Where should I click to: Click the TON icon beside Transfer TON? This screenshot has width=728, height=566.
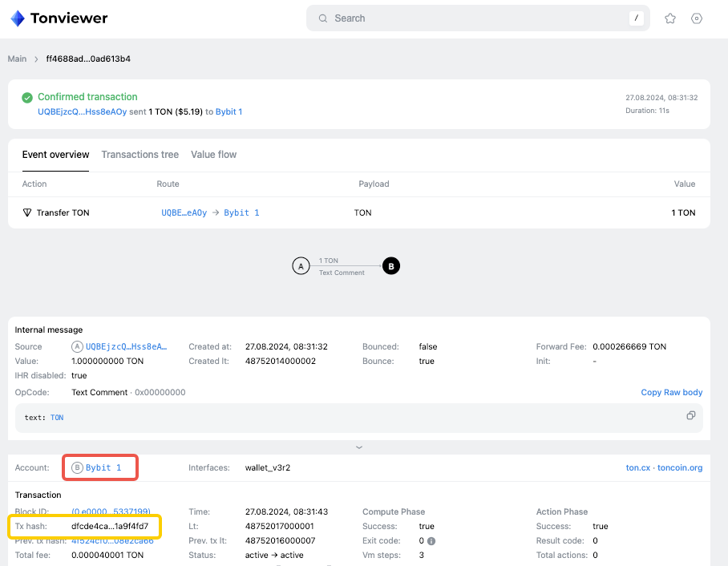pyautogui.click(x=27, y=213)
